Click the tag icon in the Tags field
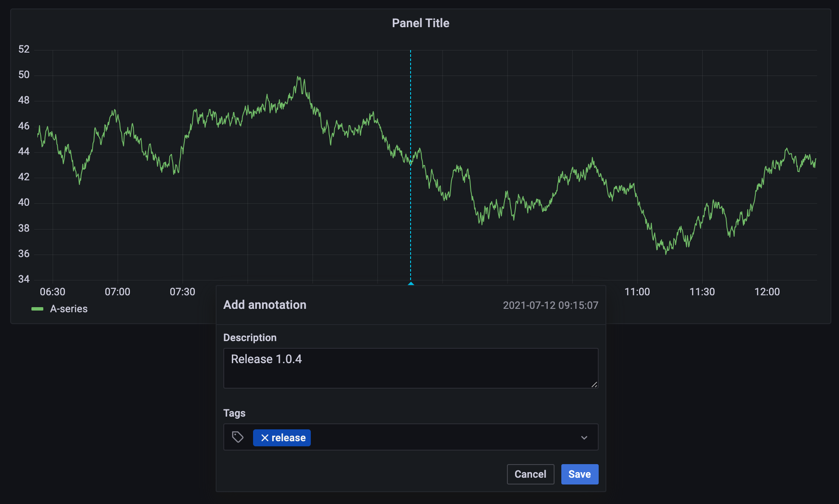Viewport: 839px width, 504px height. pyautogui.click(x=238, y=437)
